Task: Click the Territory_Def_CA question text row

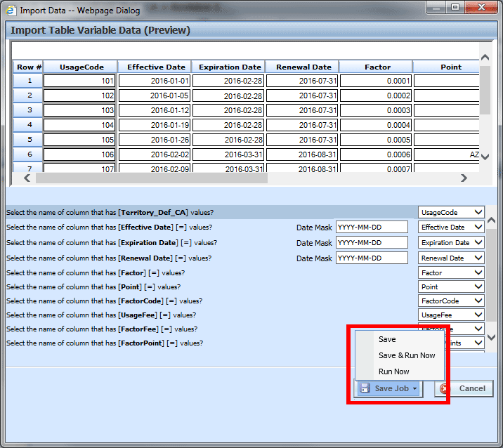Action: point(110,212)
